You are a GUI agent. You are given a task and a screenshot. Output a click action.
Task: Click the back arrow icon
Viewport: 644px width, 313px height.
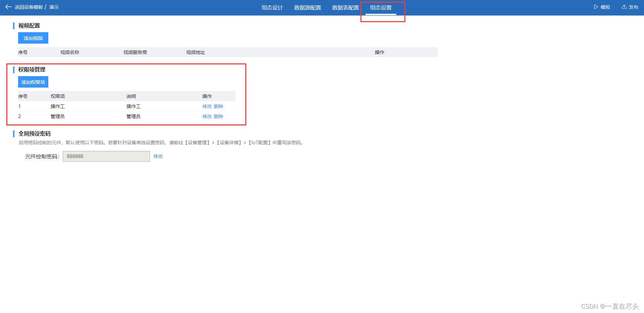[8, 7]
